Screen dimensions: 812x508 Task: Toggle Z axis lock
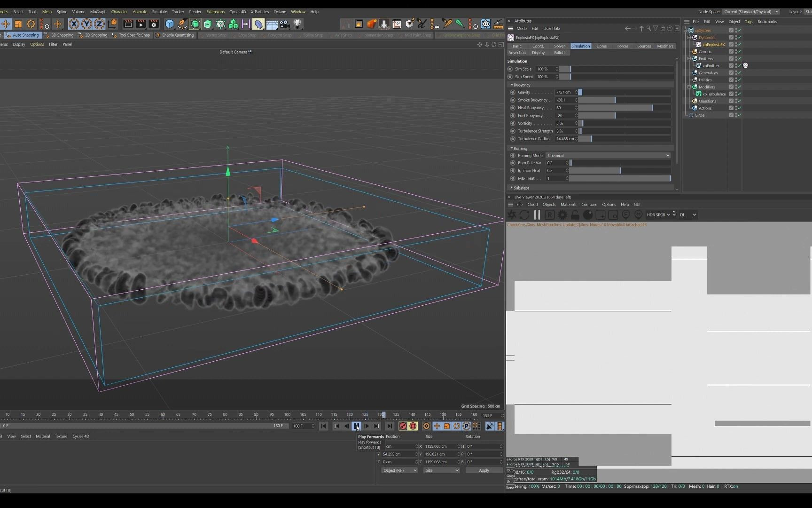pyautogui.click(x=99, y=24)
